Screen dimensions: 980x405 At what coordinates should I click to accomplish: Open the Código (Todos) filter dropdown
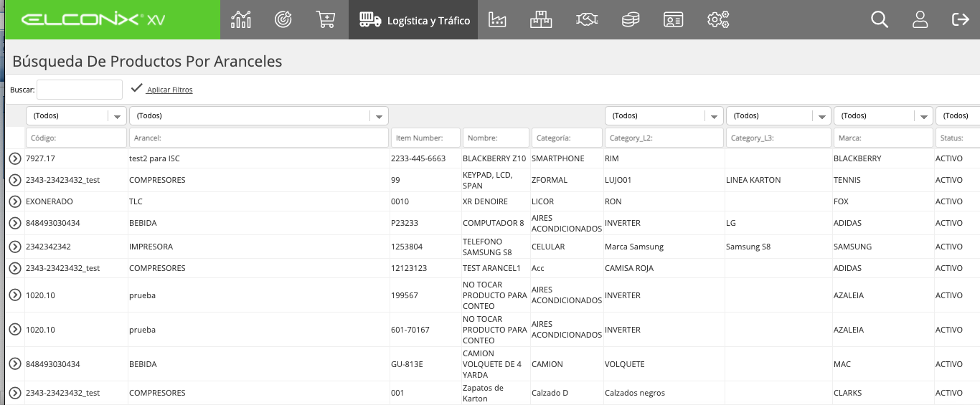tap(76, 115)
